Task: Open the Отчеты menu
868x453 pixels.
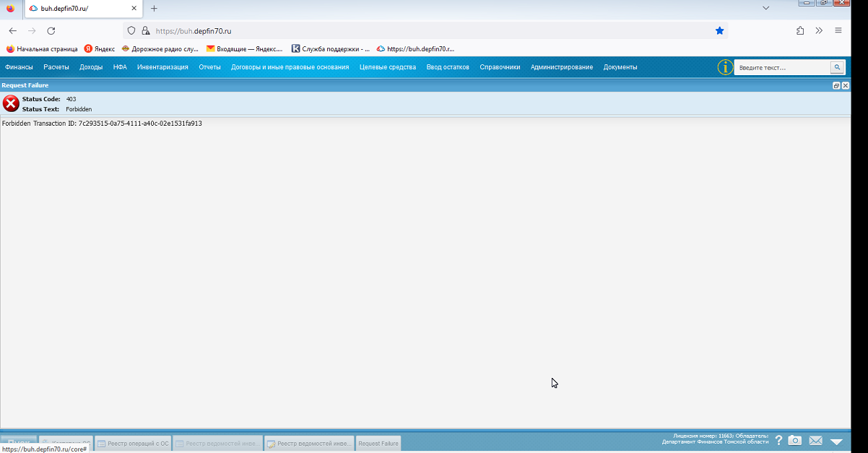Action: tap(209, 67)
